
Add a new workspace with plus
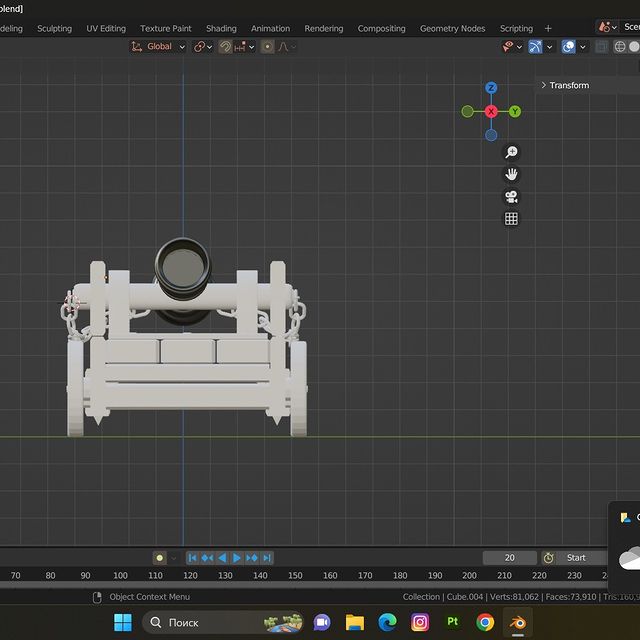548,29
